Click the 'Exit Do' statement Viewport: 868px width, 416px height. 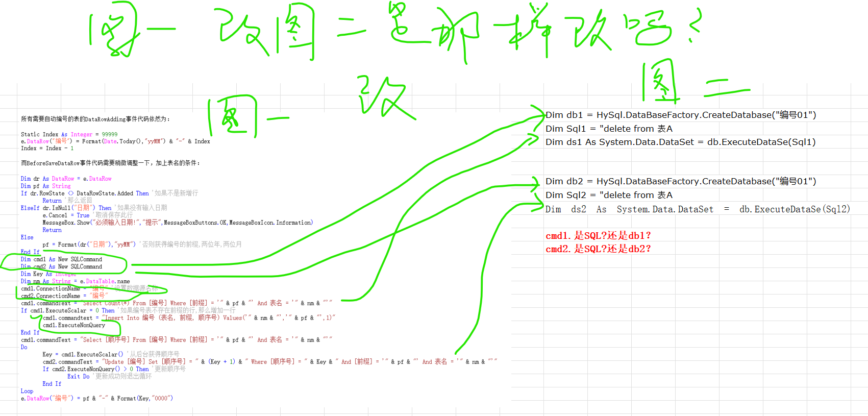pyautogui.click(x=78, y=377)
